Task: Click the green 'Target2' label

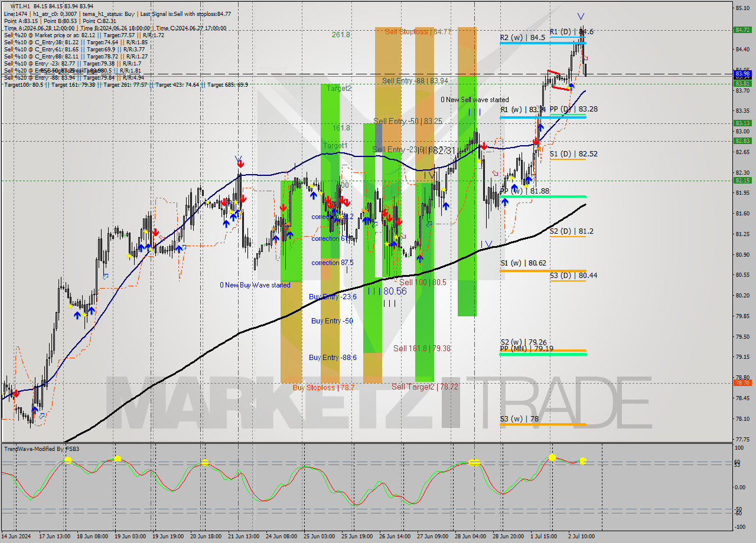Action: pos(339,89)
